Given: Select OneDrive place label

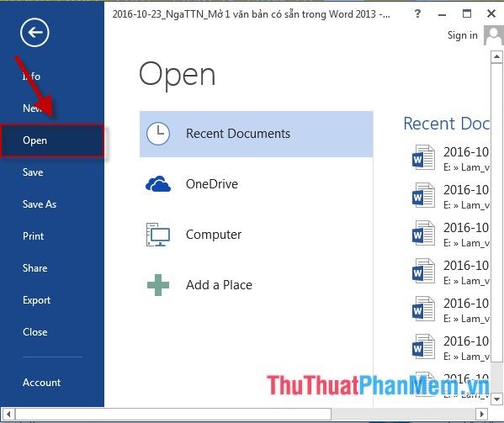Looking at the screenshot, I should 212,184.
